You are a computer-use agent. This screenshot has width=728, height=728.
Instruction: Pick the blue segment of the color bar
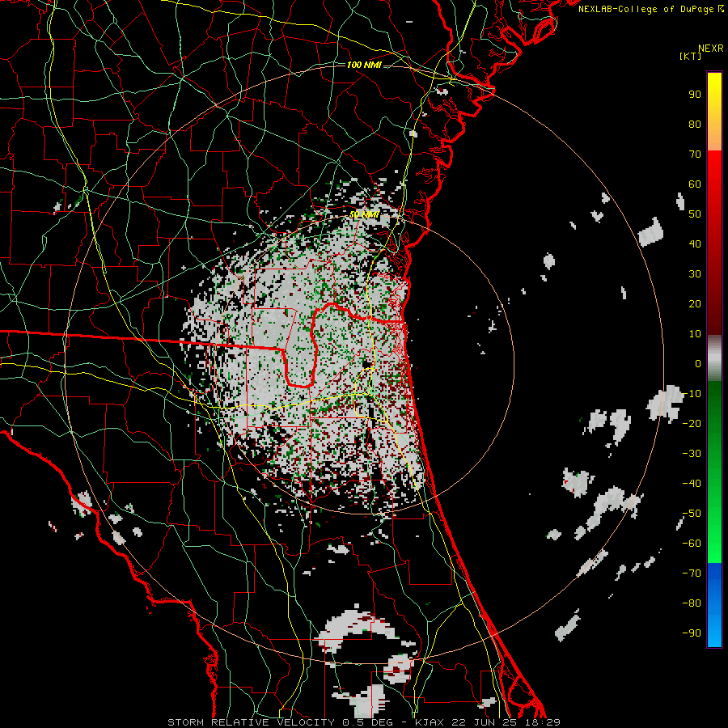click(x=714, y=605)
